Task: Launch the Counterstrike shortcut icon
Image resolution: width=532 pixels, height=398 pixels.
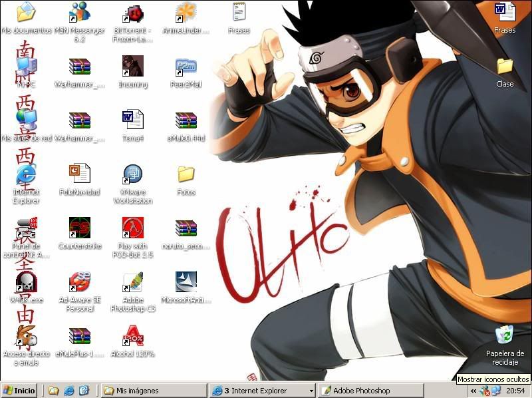Action: [79, 228]
